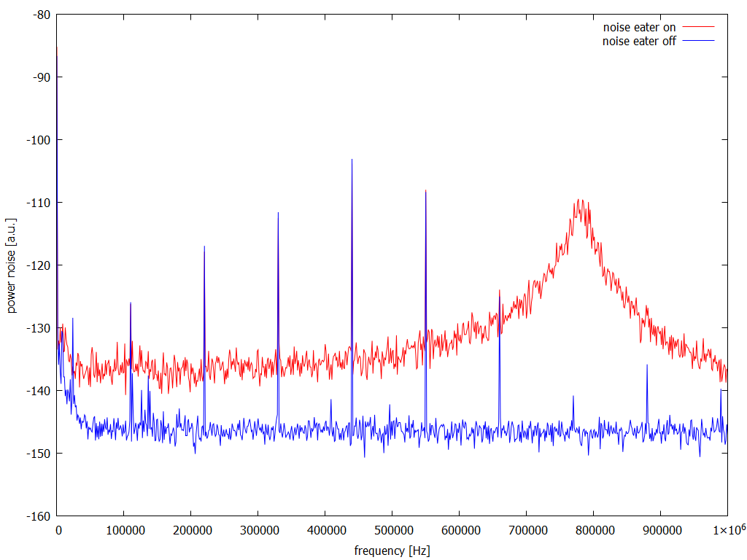Click the "noise eater on" legend label
Image resolution: width=747 pixels, height=560 pixels.
[639, 28]
